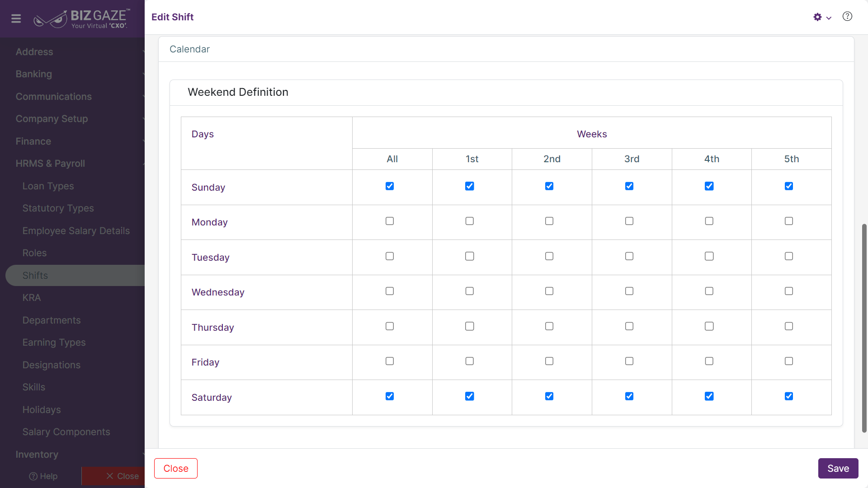Viewport: 868px width, 488px height.
Task: Check Friday All weeks checkbox
Action: point(390,361)
